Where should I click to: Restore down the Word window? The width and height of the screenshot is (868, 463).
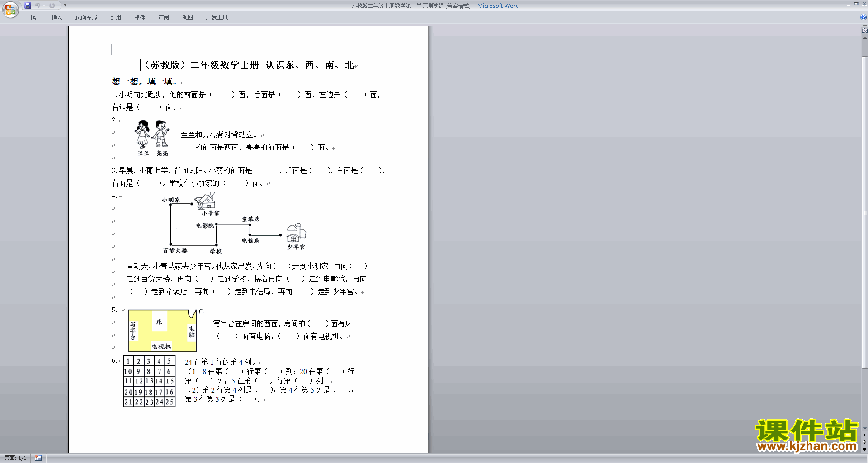pos(856,4)
